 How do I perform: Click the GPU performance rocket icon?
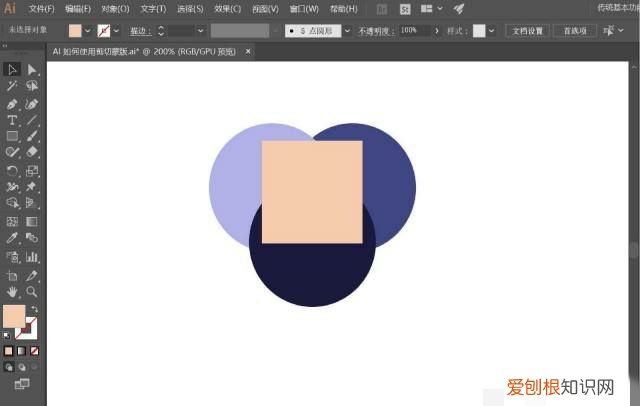(458, 9)
